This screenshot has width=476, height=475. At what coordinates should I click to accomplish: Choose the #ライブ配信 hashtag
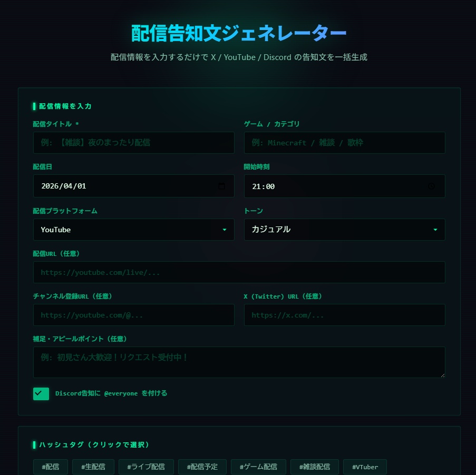click(146, 467)
